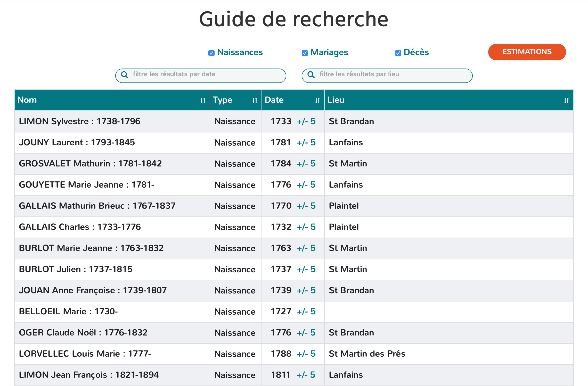The height and width of the screenshot is (386, 588).
Task: Click 'Naissance' type in OGER Claude Noël row
Action: click(235, 333)
